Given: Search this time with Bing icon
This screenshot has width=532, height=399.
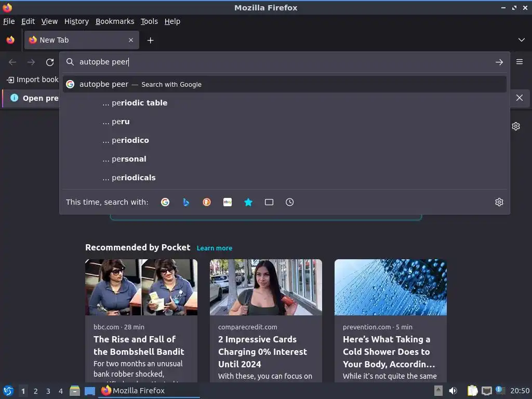Looking at the screenshot, I should [x=186, y=202].
